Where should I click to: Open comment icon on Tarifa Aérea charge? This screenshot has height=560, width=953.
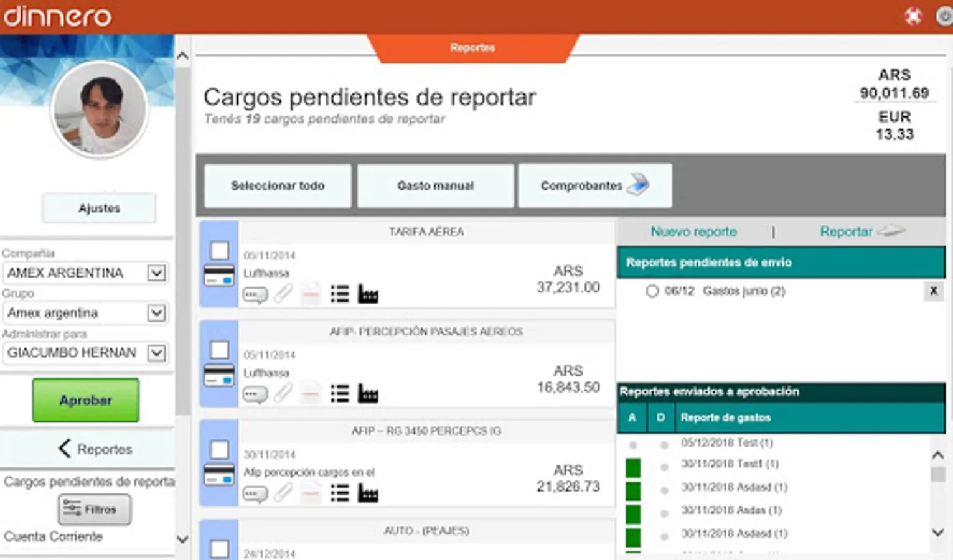click(255, 294)
